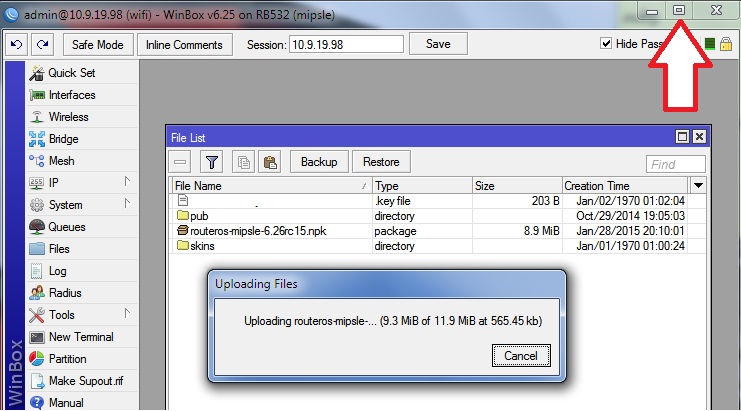Viewport: 741px width, 411px height.
Task: Sort by Type column header
Action: (x=422, y=186)
